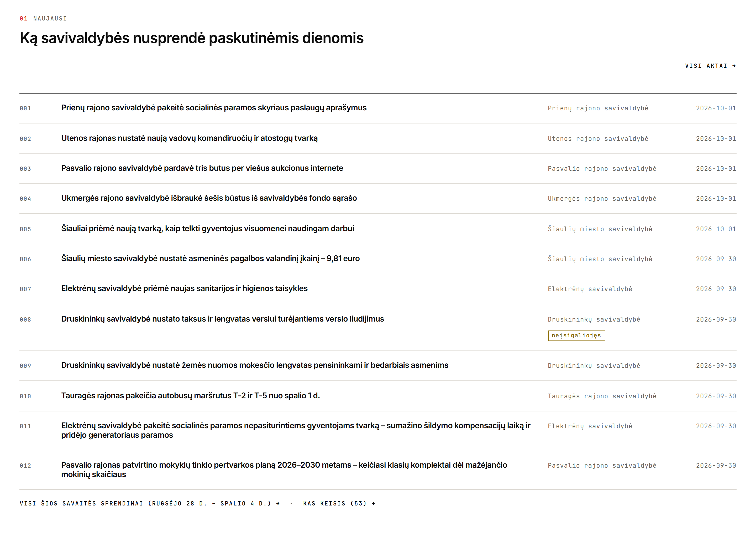Click Prienų rajono savivaldybė in row 001
The width and height of the screenshot is (756, 537).
pos(597,108)
